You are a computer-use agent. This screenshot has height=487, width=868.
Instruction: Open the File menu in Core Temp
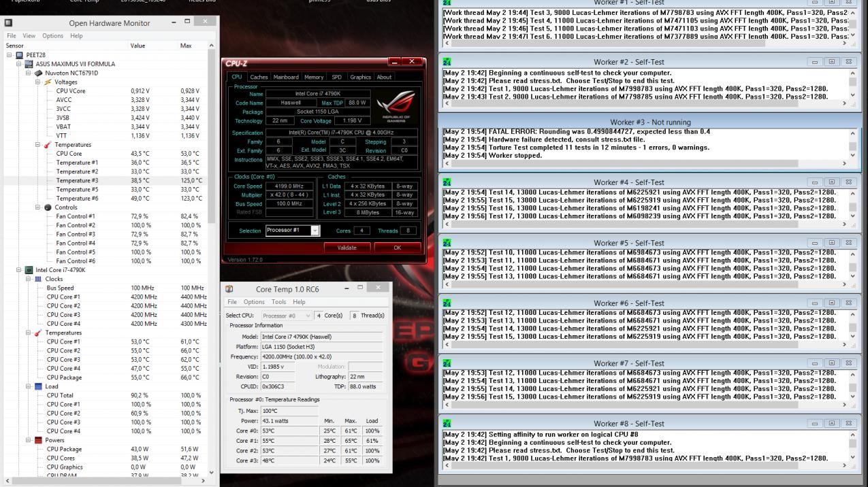[x=232, y=302]
